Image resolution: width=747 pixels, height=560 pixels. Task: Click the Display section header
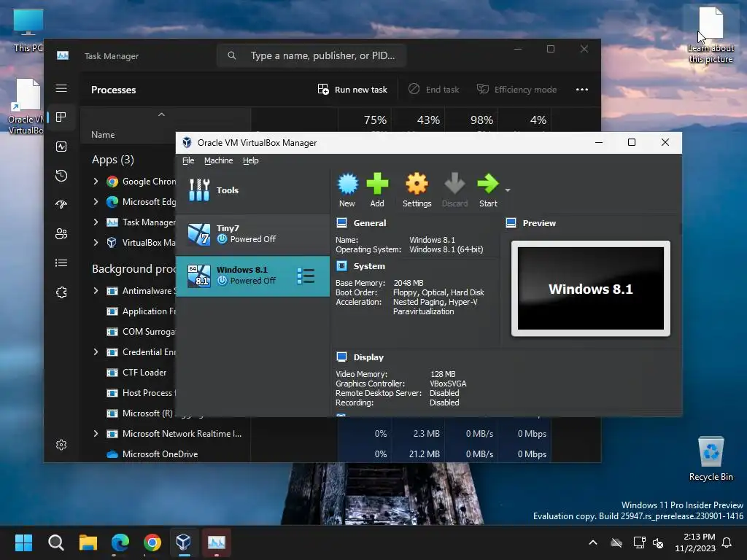368,357
